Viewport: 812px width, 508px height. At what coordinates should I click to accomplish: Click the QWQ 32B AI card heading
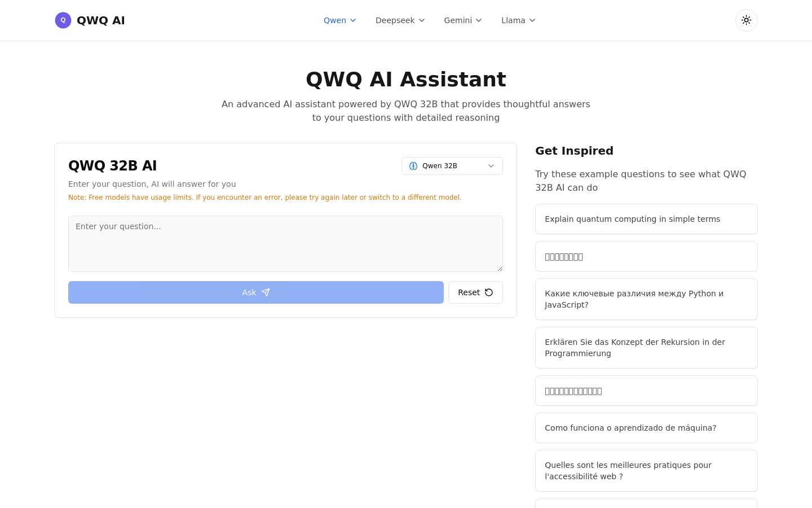coord(113,166)
